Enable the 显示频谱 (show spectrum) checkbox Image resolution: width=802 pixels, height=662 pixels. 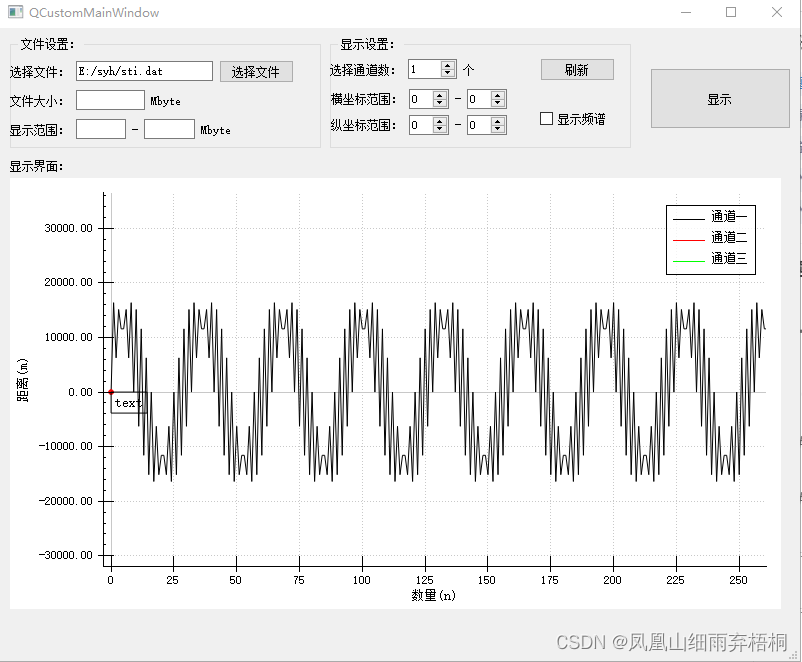click(546, 118)
